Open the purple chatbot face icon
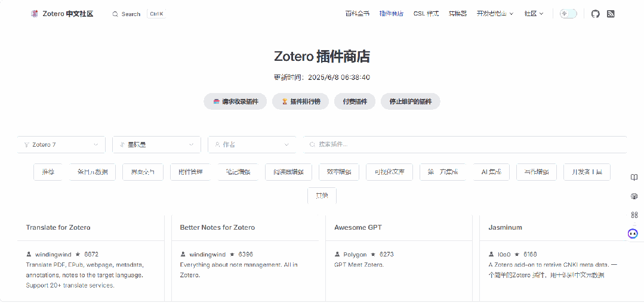644x303 pixels. tap(633, 234)
